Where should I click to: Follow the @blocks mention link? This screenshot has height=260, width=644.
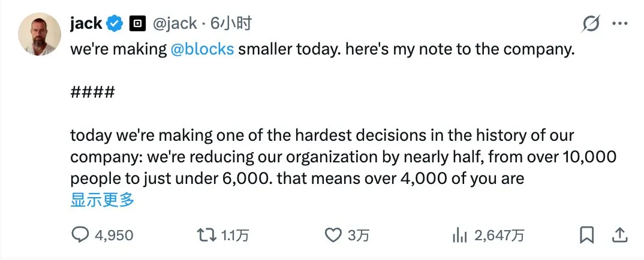point(202,49)
